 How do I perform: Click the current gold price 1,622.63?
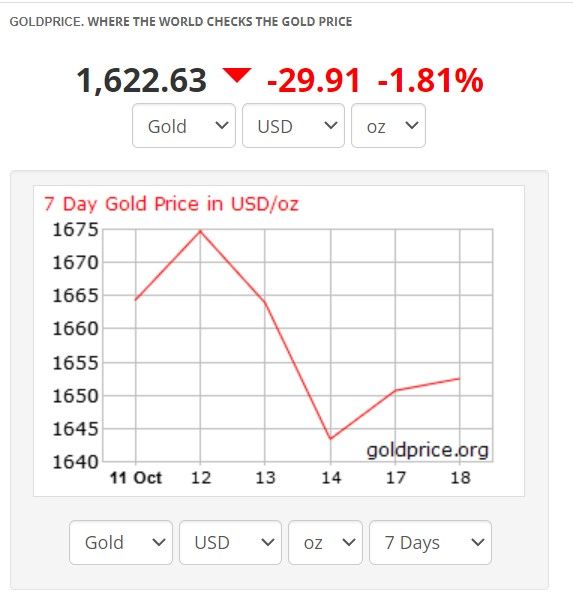(142, 81)
